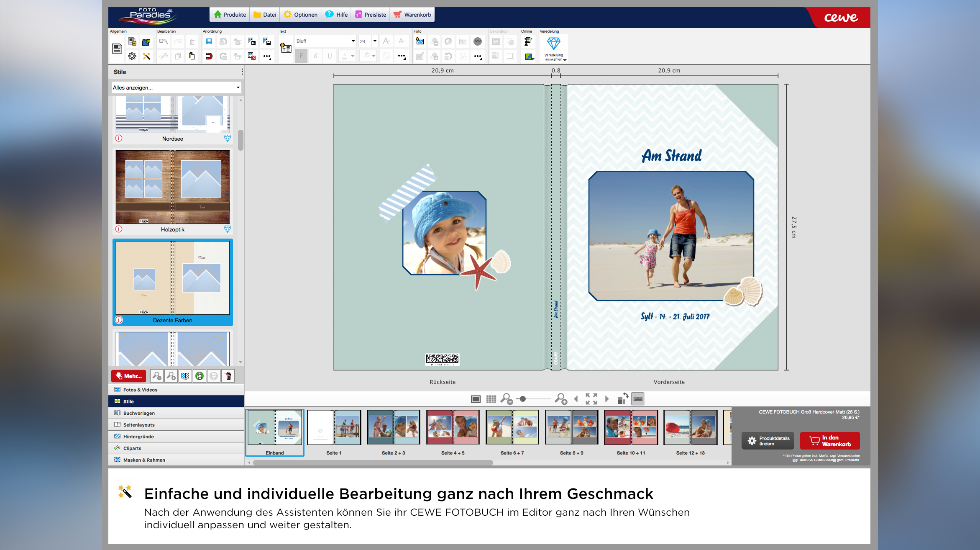Click Produktdetails ändern button
This screenshot has width=980, height=550.
coord(768,441)
